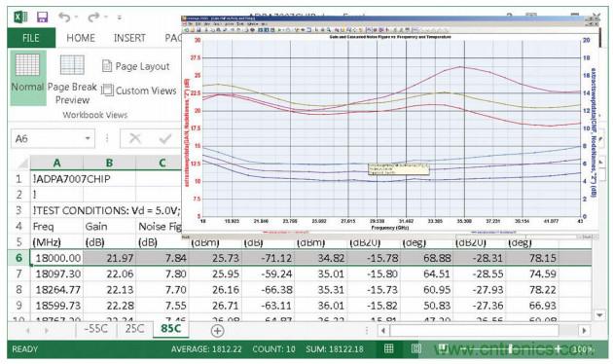This screenshot has height=364, width=613.
Task: Click the Redo arrow icon
Action: click(93, 18)
